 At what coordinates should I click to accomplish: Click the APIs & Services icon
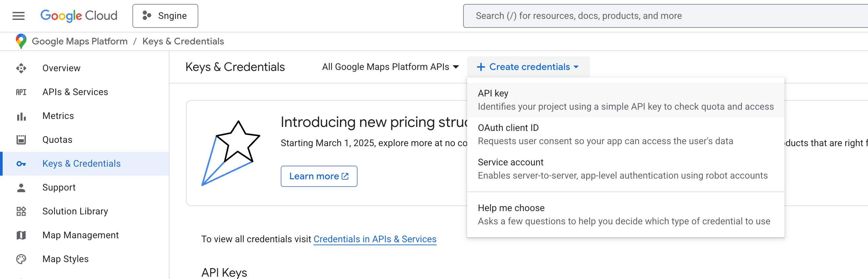(21, 92)
